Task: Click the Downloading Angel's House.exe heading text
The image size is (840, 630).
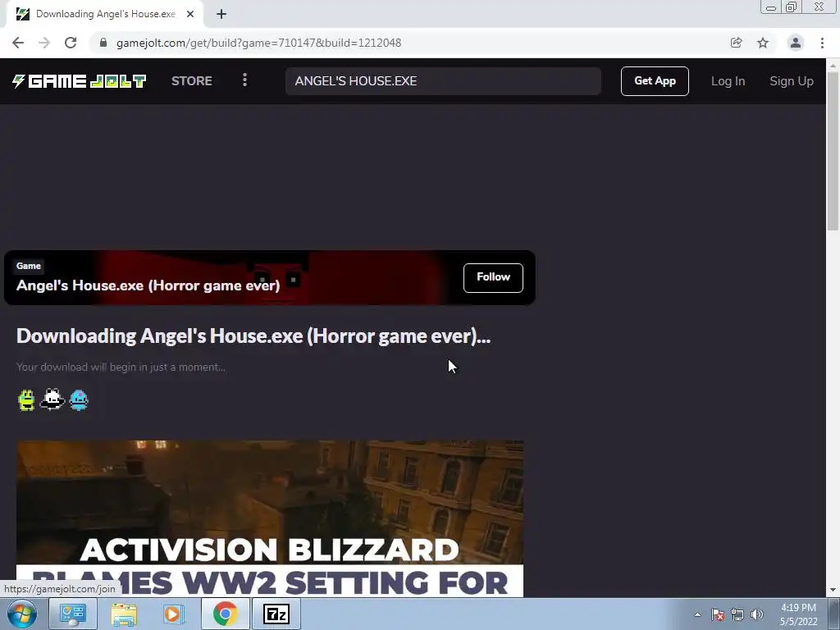Action: (x=253, y=336)
